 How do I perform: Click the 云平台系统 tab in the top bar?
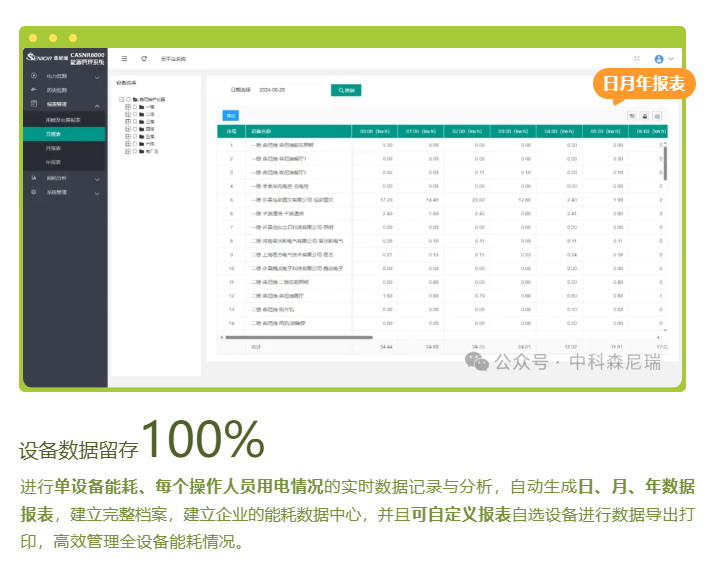tap(173, 59)
